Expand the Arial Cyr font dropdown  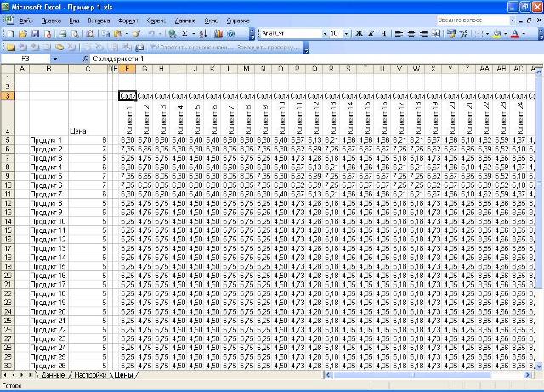point(325,34)
